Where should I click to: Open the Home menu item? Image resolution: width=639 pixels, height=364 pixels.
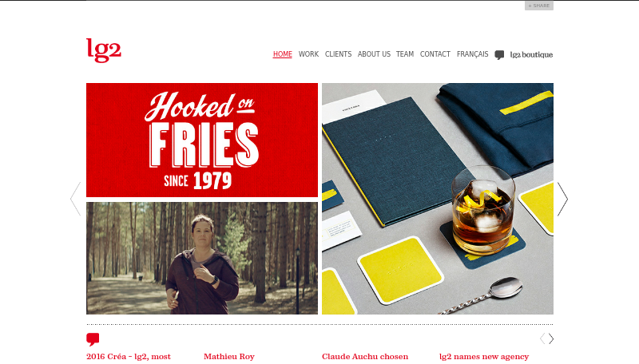283,54
